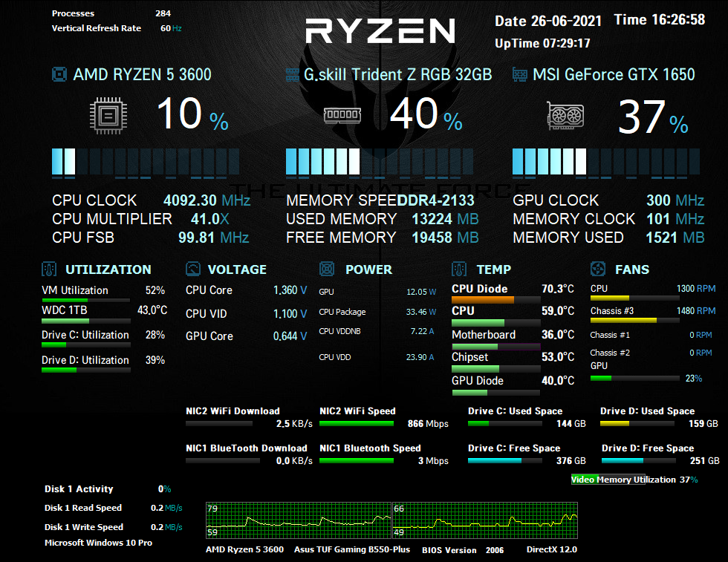Click the CPU usage segmented bar
The image size is (728, 562).
coord(146,162)
